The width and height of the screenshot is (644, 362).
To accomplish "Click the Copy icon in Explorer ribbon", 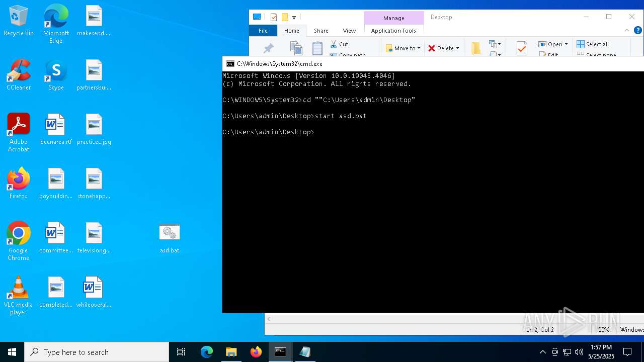I will [x=296, y=48].
